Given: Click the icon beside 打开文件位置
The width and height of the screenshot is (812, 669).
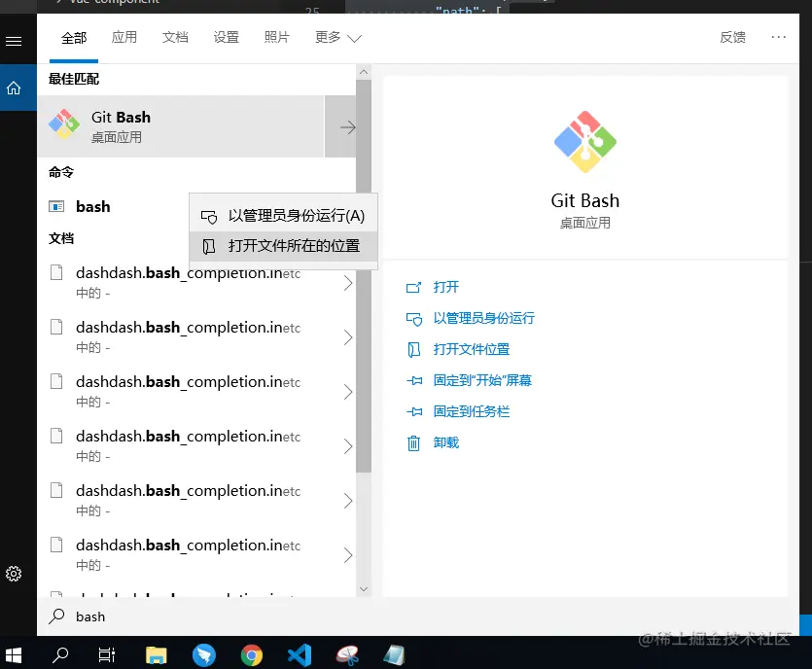Looking at the screenshot, I should pos(413,350).
